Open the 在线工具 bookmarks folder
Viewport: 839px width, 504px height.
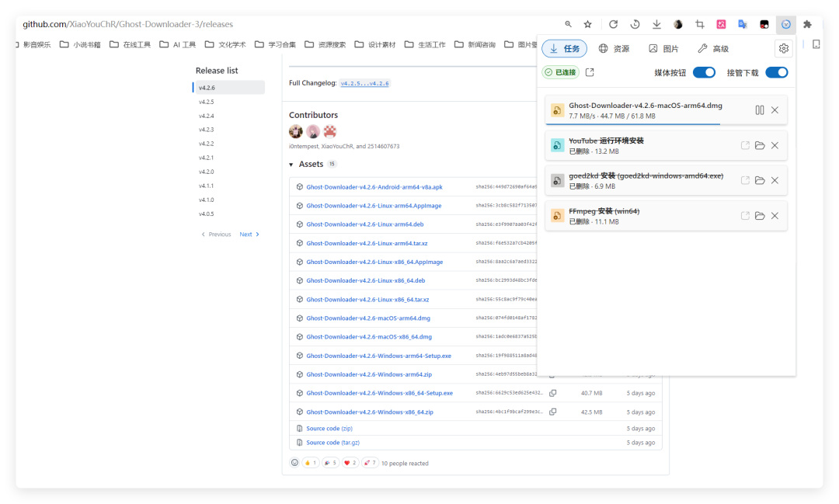(x=130, y=44)
